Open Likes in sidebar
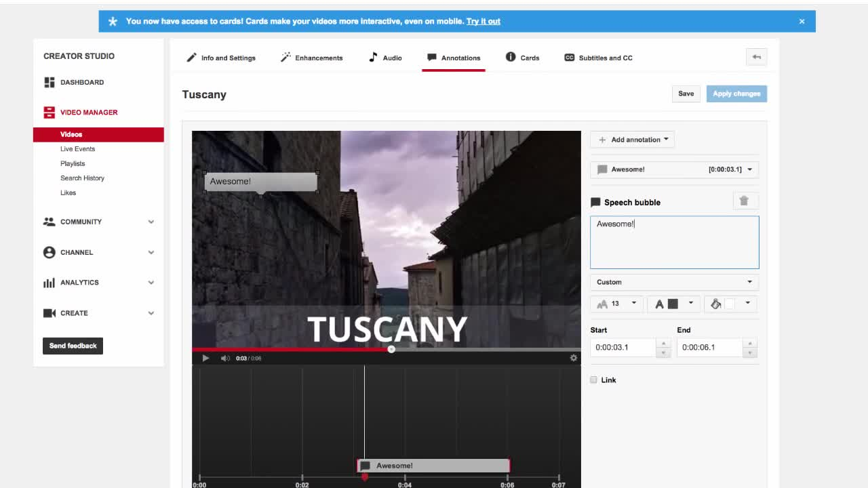 (68, 192)
